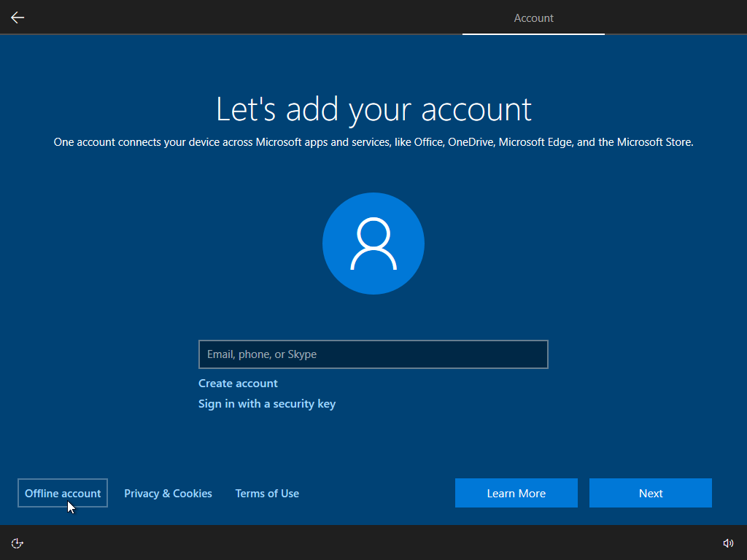Screen dimensions: 747x560
Task: Click the description sentence about Microsoft services
Action: tap(373, 142)
